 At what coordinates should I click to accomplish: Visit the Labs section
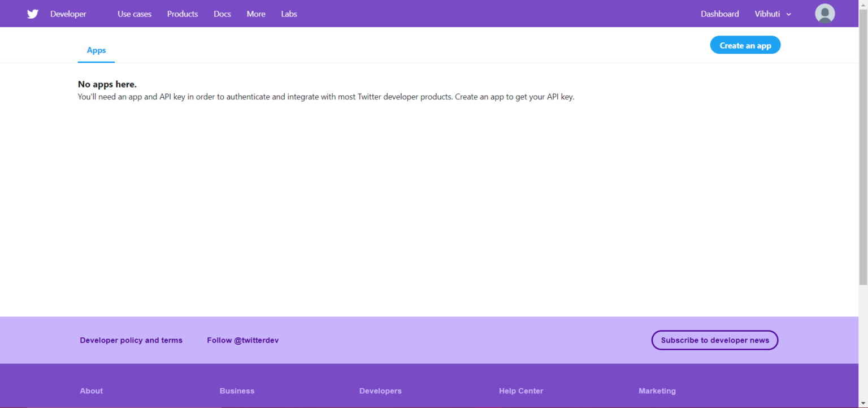point(288,14)
